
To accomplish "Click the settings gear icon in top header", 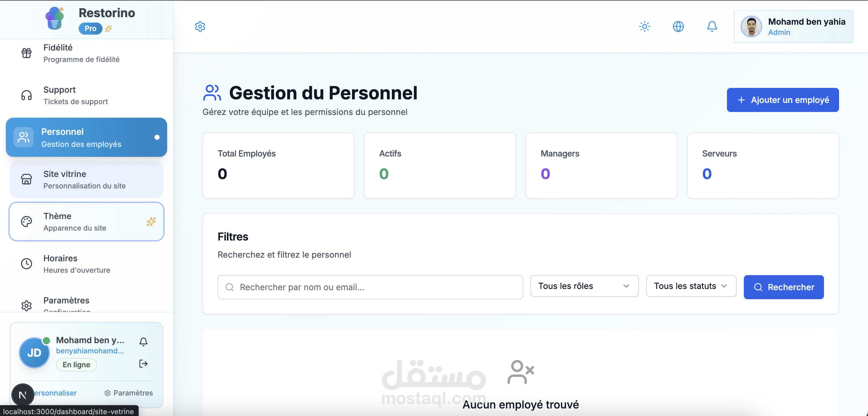I will 200,26.
